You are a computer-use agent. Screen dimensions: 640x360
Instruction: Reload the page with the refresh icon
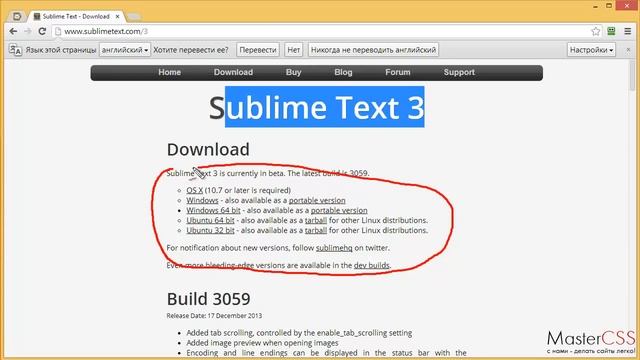pos(42,31)
